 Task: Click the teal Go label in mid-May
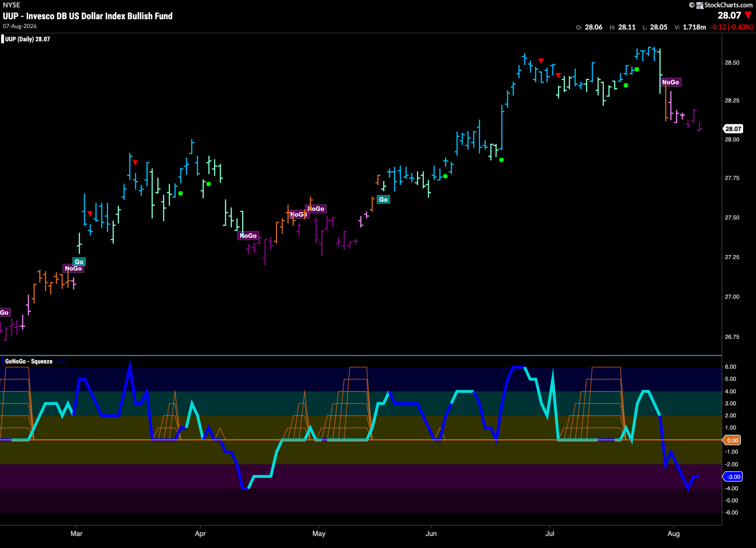tap(383, 200)
